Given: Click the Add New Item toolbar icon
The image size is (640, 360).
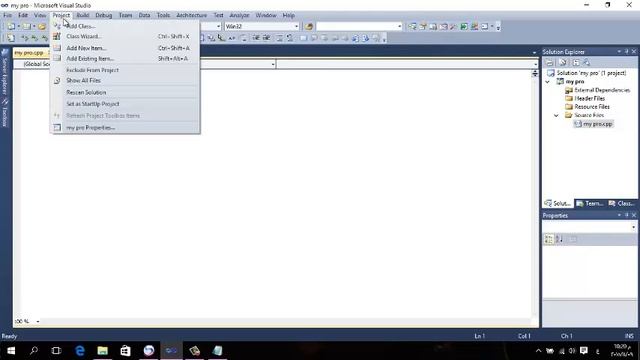Looking at the screenshot, I should (x=27, y=27).
